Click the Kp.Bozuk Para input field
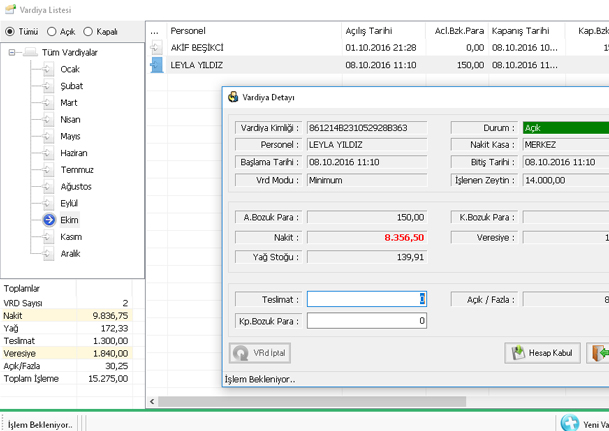This screenshot has width=609, height=431. (x=367, y=321)
